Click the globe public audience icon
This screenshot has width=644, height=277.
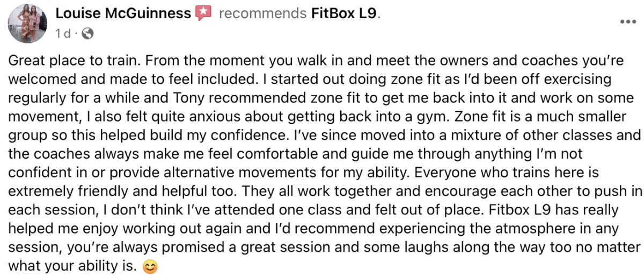point(89,34)
